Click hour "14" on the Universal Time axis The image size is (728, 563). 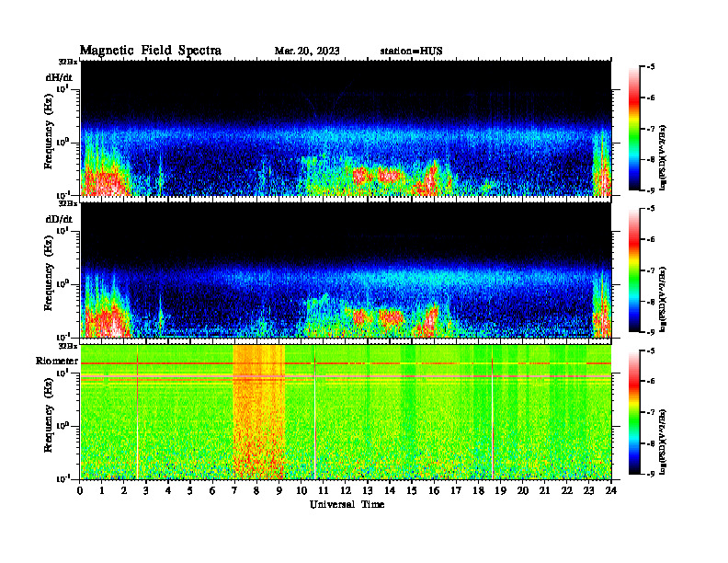(390, 490)
